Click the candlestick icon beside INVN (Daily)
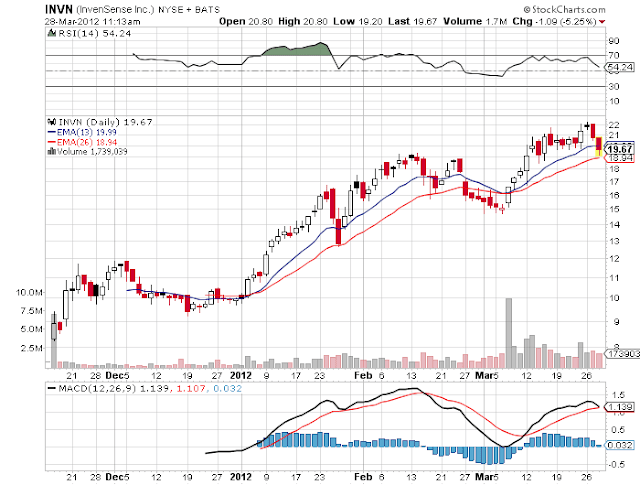 pos(52,122)
